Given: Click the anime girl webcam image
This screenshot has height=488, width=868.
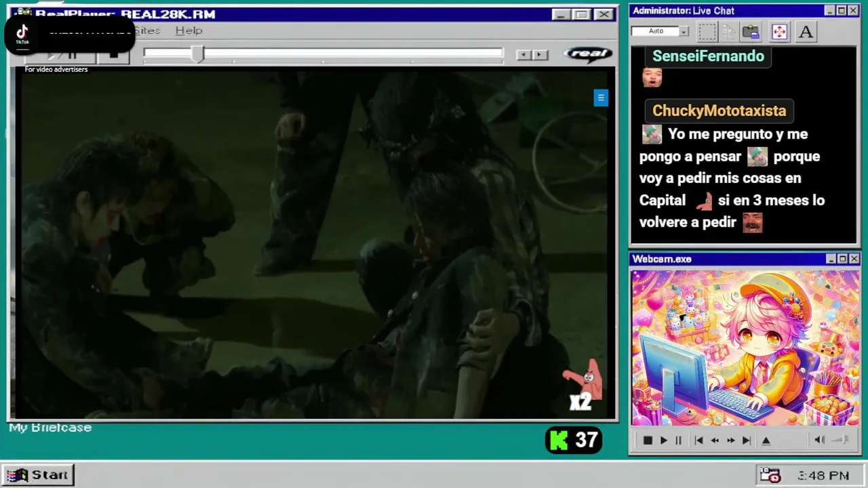Looking at the screenshot, I should click(x=745, y=348).
